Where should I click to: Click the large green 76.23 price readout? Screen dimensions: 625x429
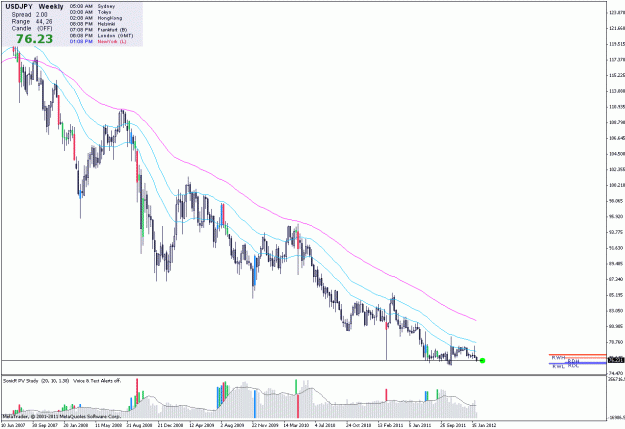click(35, 39)
